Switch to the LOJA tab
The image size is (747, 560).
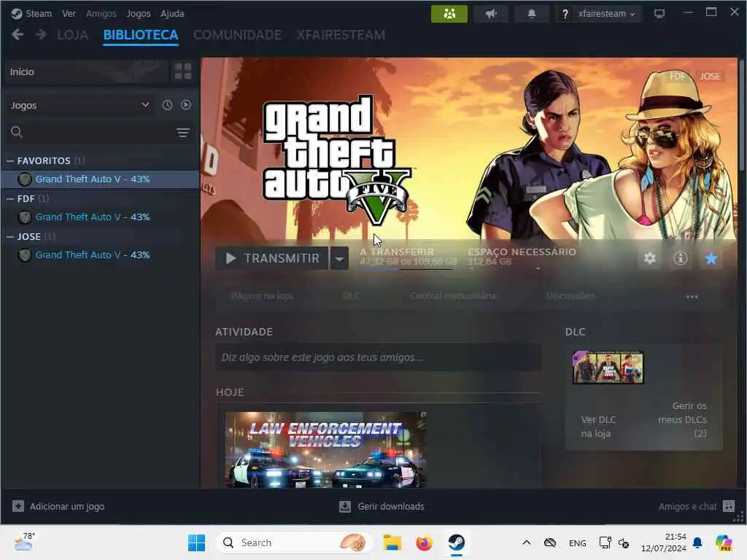point(72,35)
